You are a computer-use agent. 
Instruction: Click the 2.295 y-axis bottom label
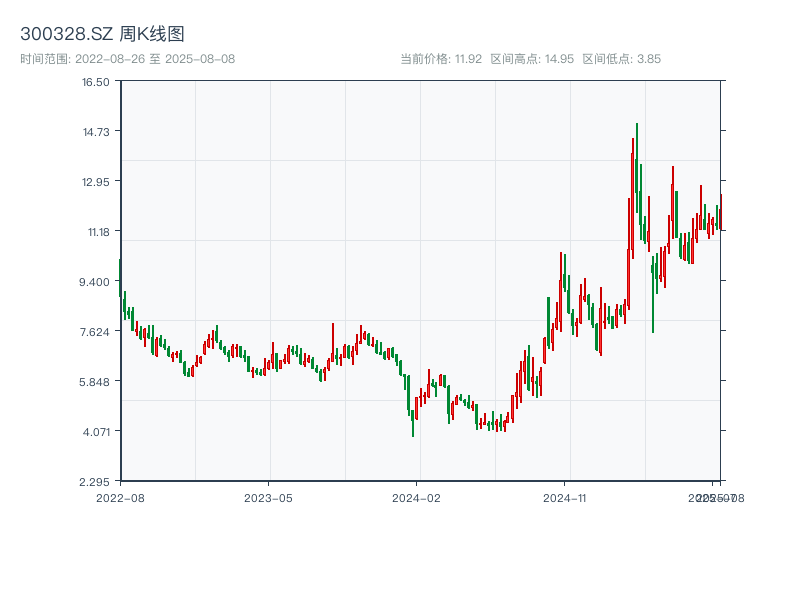click(95, 482)
